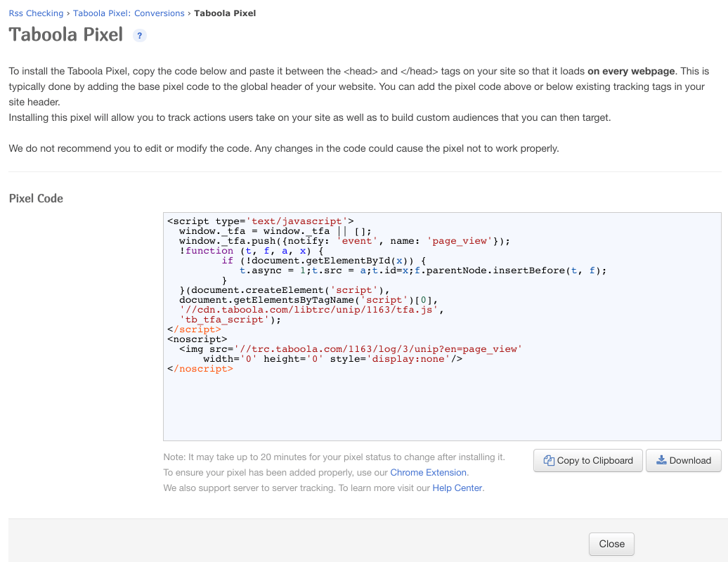Click the window._tfa.push page_view line
This screenshot has height=562, width=728.
pos(344,241)
